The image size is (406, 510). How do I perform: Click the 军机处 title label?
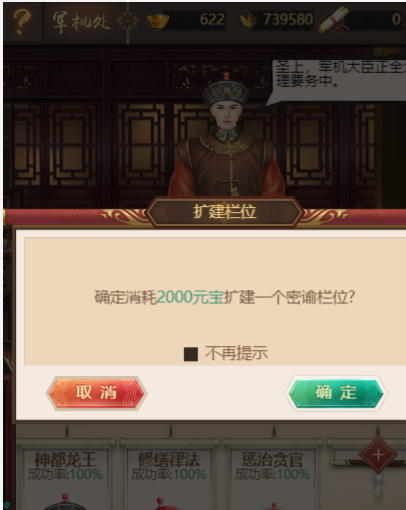tap(81, 22)
